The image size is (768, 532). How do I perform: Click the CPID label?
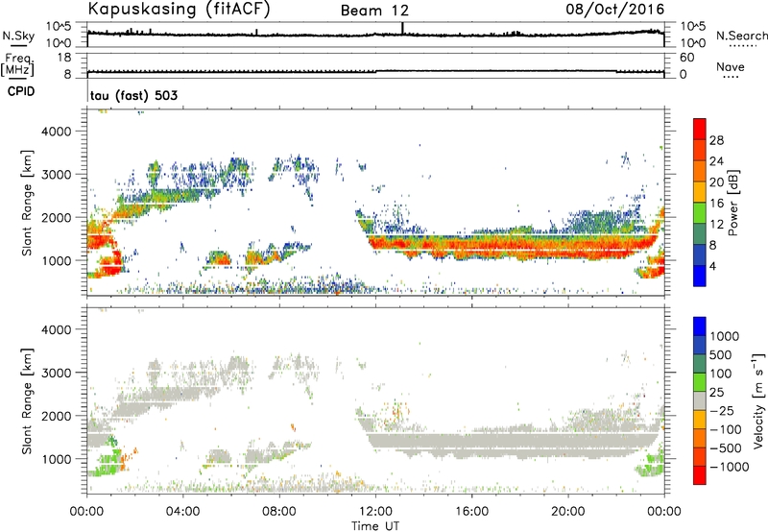point(21,91)
